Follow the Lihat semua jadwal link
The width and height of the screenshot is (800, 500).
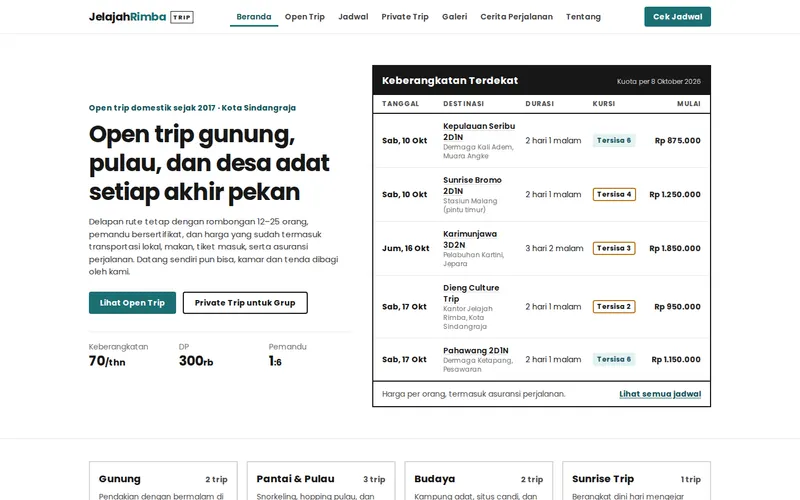pyautogui.click(x=660, y=394)
